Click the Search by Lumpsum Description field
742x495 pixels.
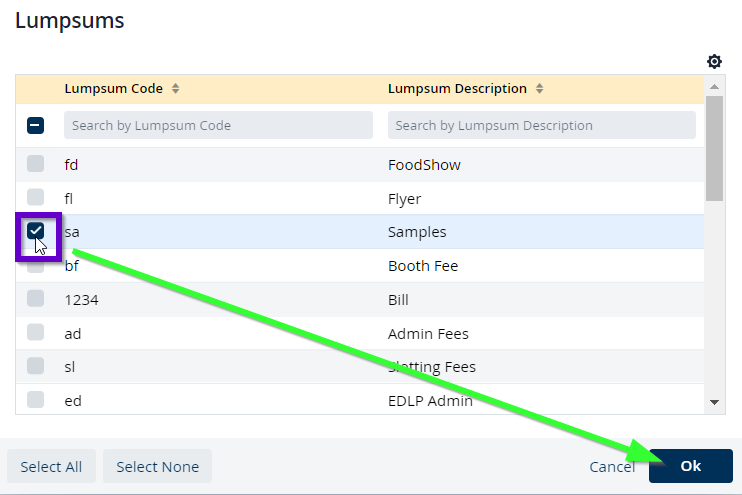541,125
